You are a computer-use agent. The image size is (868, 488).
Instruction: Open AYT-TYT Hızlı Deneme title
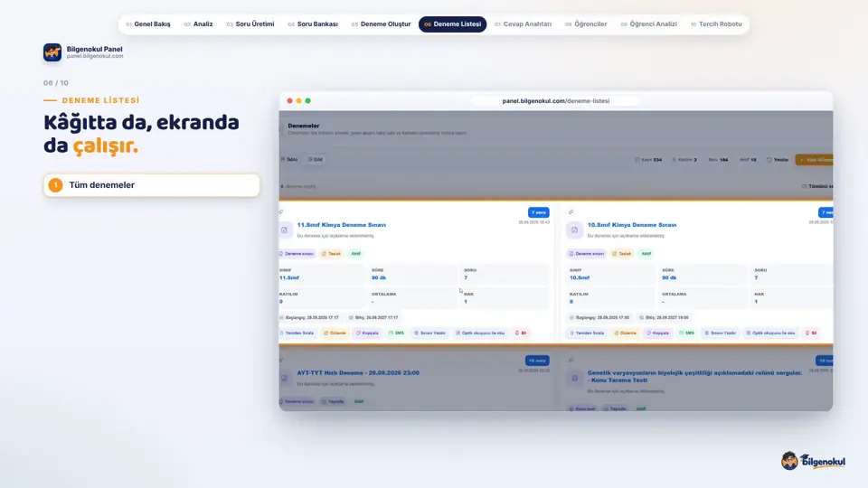pos(358,373)
